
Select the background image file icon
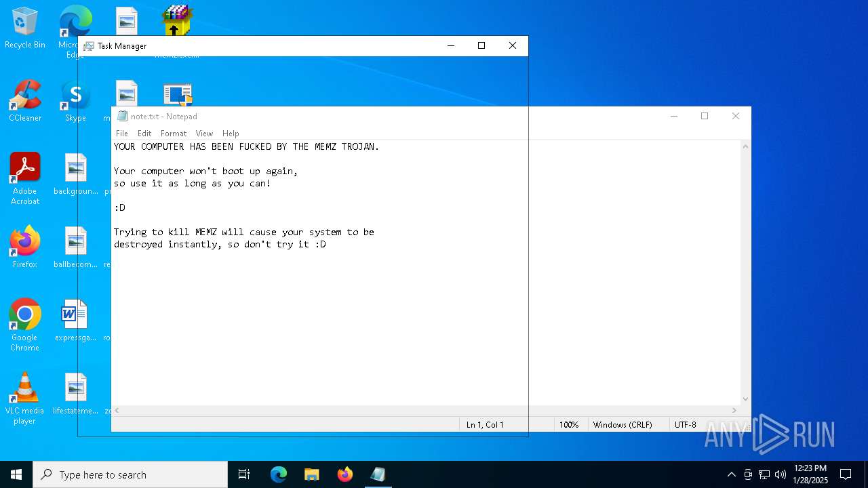76,174
